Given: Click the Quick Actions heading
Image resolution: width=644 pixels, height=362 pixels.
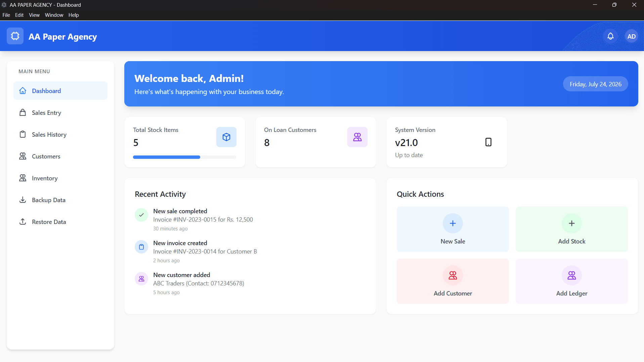Looking at the screenshot, I should tap(420, 194).
